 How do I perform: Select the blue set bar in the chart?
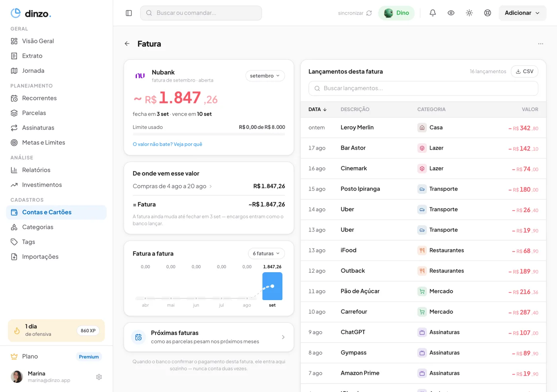272,286
